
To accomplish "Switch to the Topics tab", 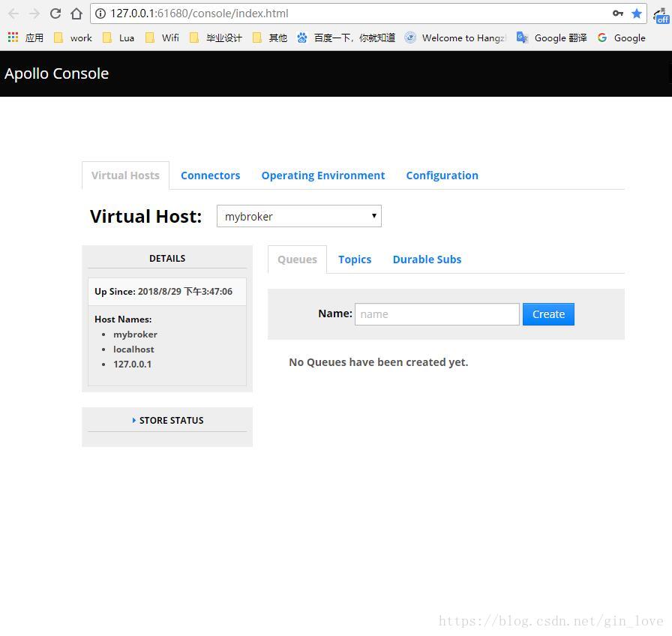I will (355, 259).
